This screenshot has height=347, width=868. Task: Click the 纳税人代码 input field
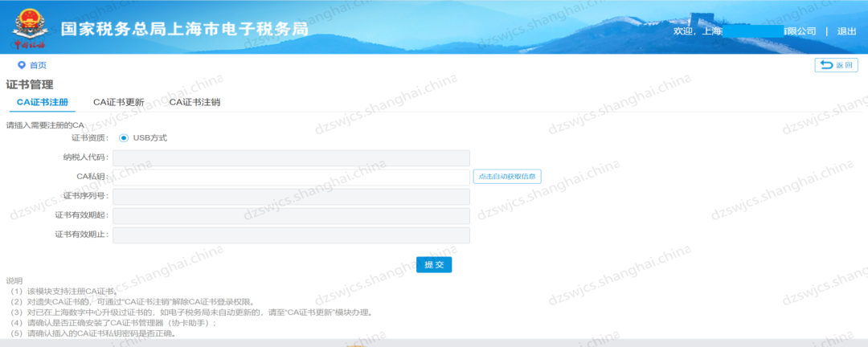(291, 157)
